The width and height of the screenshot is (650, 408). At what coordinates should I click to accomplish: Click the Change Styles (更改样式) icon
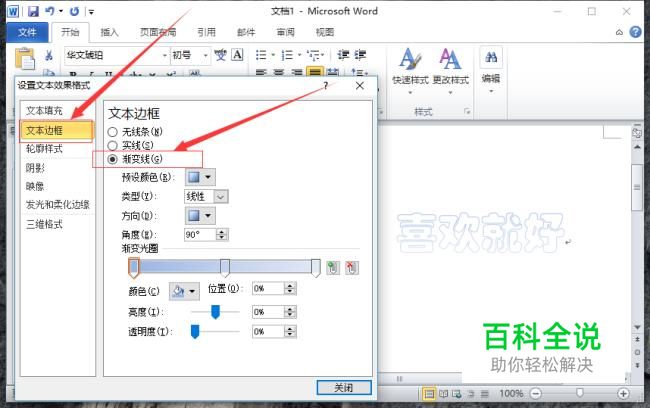coord(450,59)
